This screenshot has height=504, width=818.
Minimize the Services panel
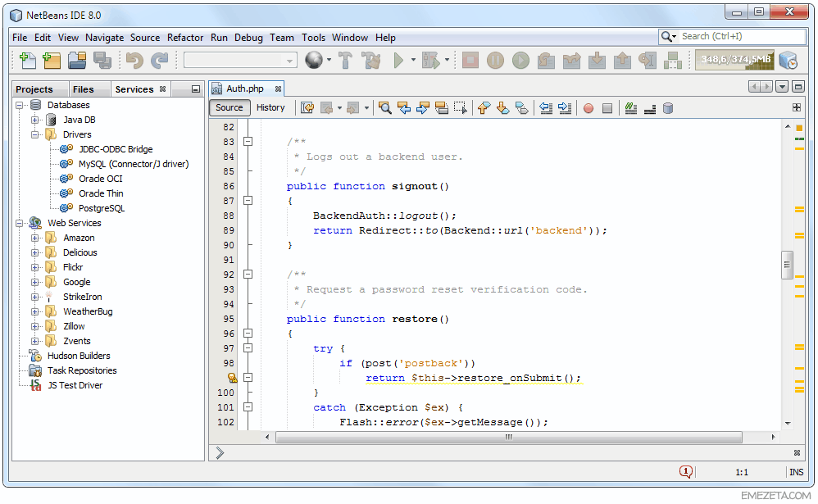pos(196,89)
